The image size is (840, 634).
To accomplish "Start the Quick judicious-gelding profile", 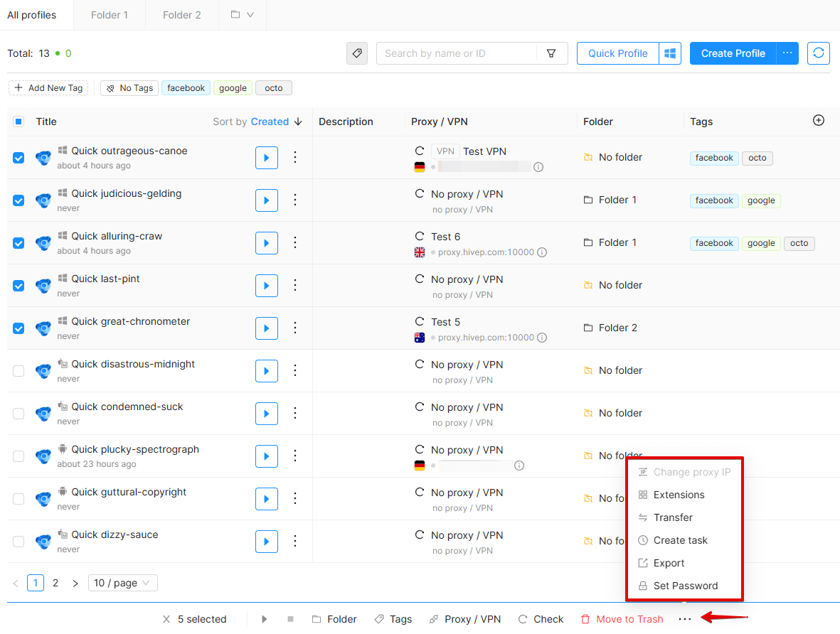I will click(x=266, y=200).
